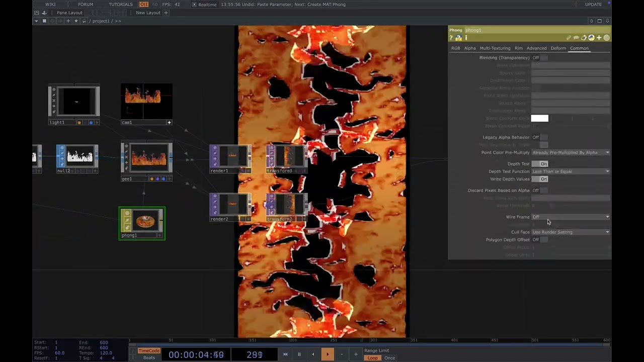Click minus frame step button

point(342,354)
